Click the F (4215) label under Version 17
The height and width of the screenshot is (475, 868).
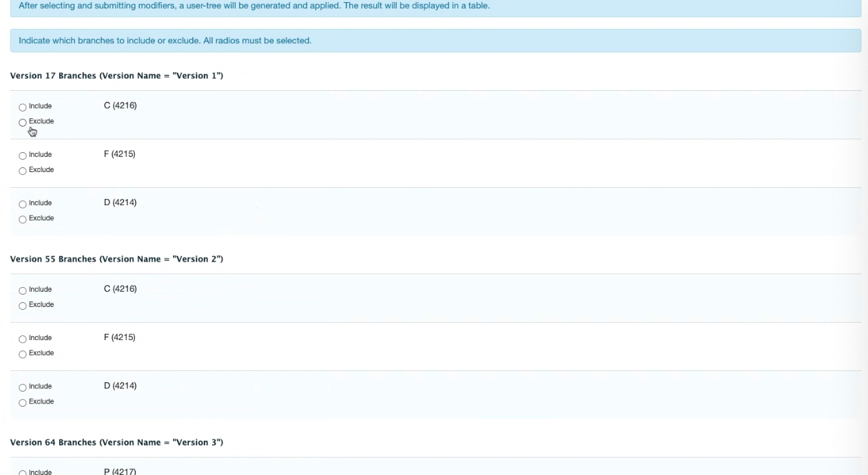119,154
